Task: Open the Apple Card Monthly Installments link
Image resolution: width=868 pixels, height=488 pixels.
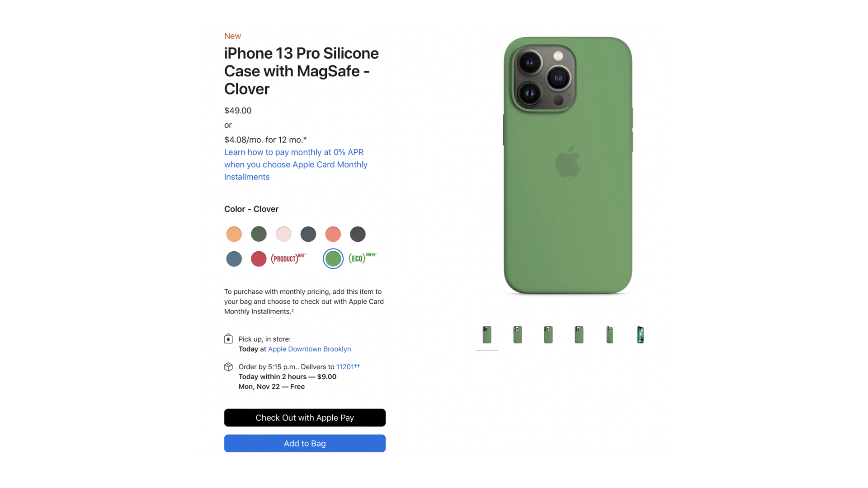Action: (x=296, y=164)
